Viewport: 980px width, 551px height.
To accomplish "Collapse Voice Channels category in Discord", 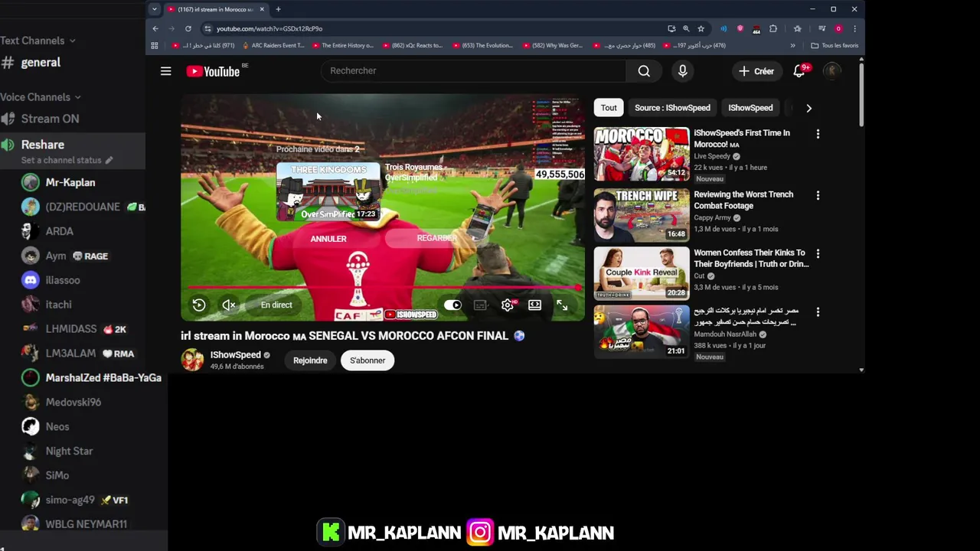I will click(40, 97).
